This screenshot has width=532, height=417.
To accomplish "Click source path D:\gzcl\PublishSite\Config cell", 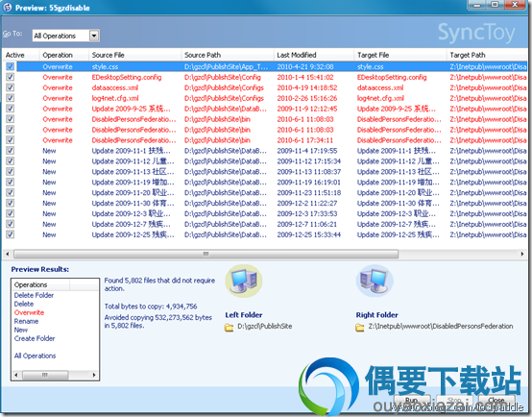I will pos(223,77).
